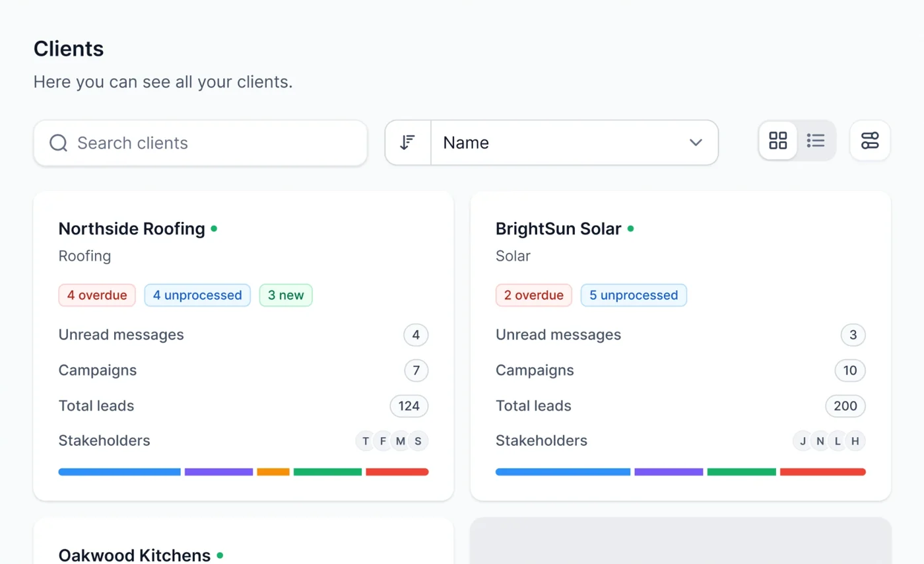
Task: Click the search magnifier icon
Action: tap(59, 143)
